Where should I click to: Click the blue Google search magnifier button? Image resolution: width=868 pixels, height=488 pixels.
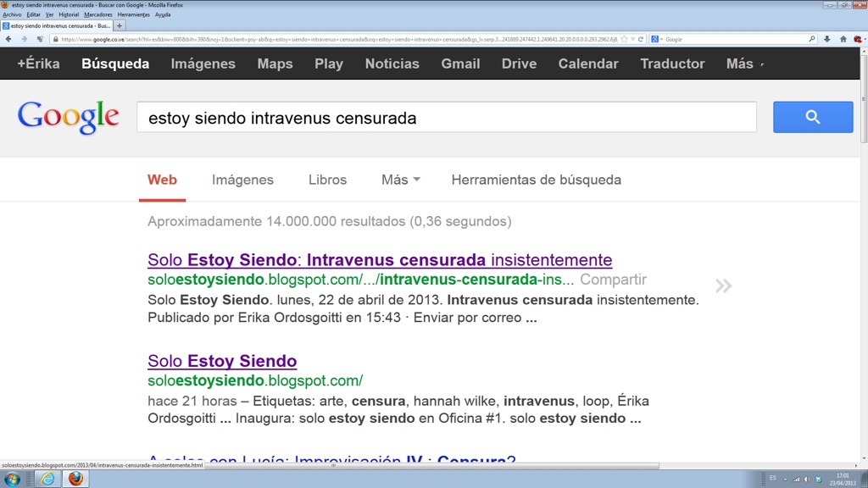coord(812,117)
